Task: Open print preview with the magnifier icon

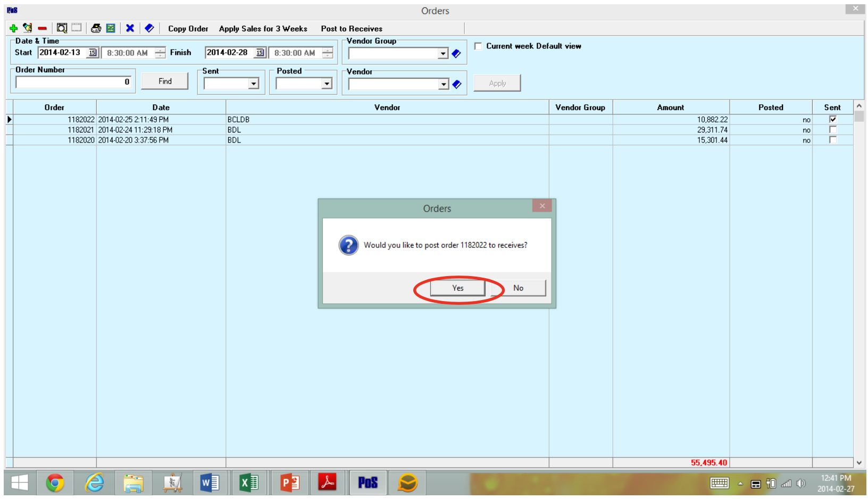Action: [x=62, y=28]
